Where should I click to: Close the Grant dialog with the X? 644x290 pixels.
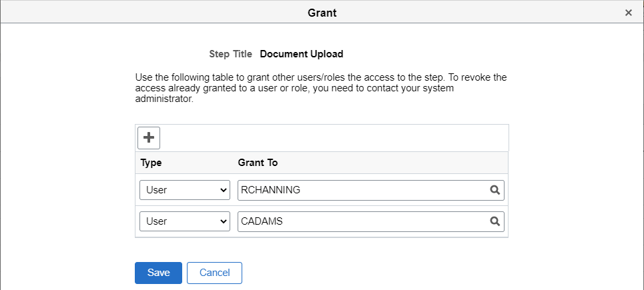click(x=628, y=13)
